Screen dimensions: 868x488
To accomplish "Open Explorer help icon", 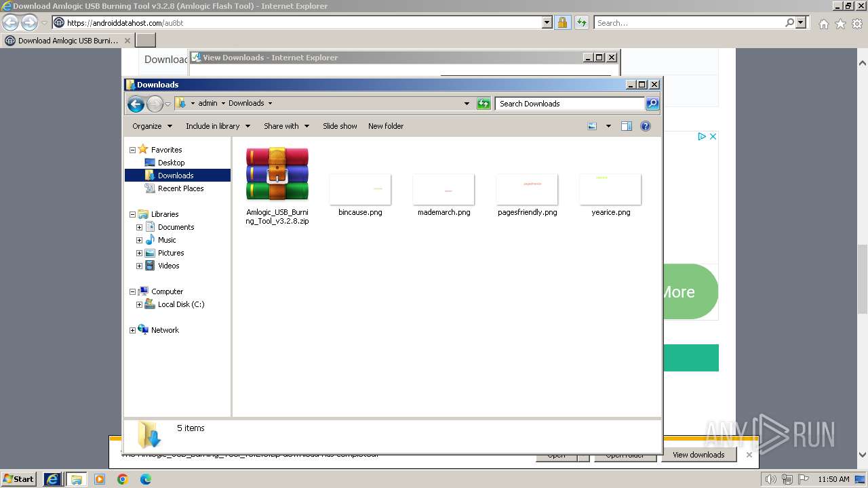I will tap(646, 126).
